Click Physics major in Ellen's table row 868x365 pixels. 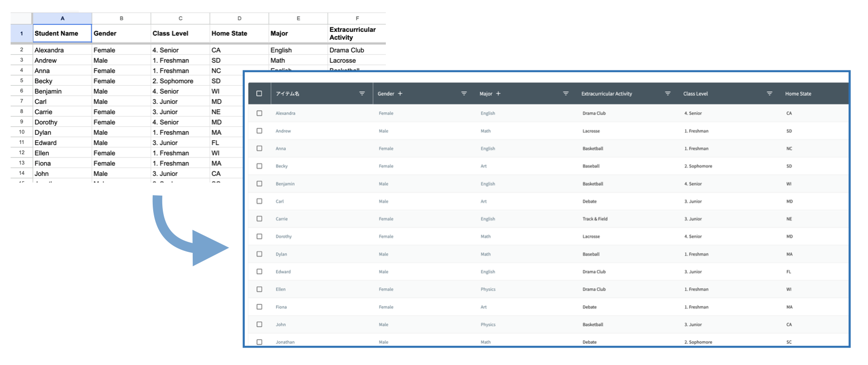coord(488,289)
